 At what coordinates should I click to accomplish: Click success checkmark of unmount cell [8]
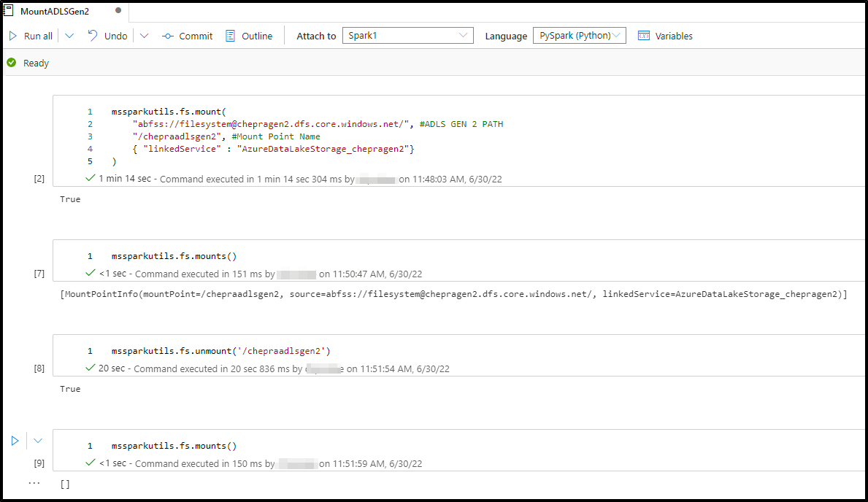91,368
